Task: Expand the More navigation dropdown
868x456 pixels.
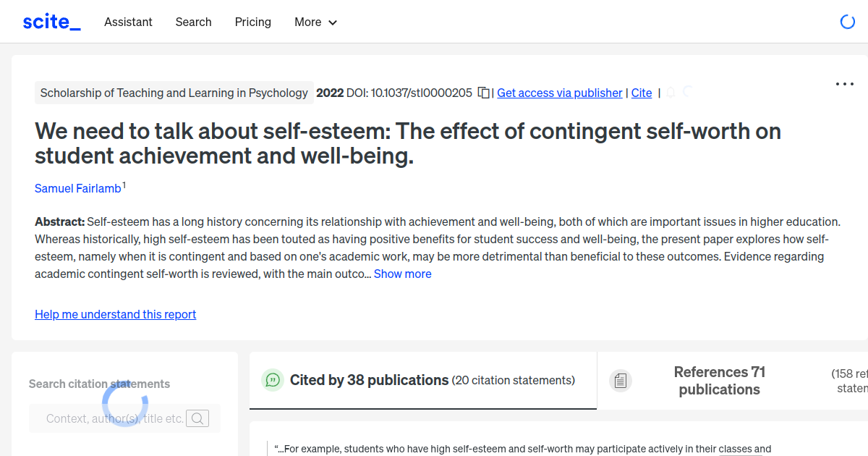Action: click(x=315, y=22)
